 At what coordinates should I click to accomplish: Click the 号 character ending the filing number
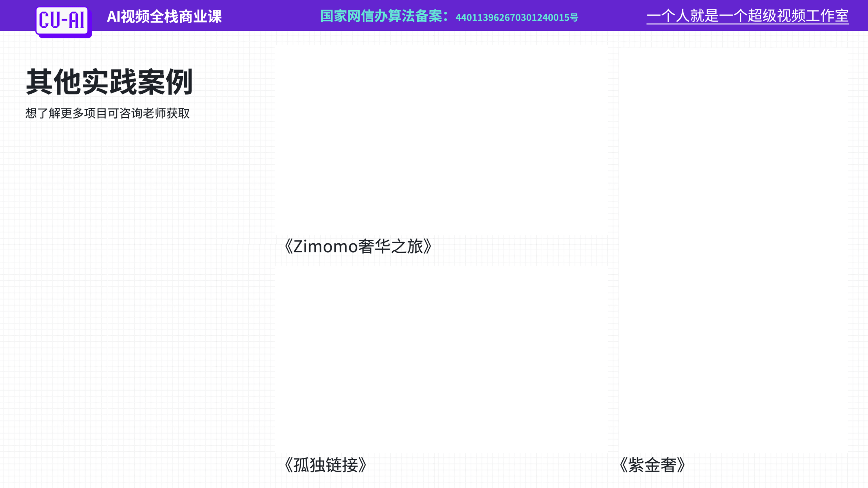574,18
